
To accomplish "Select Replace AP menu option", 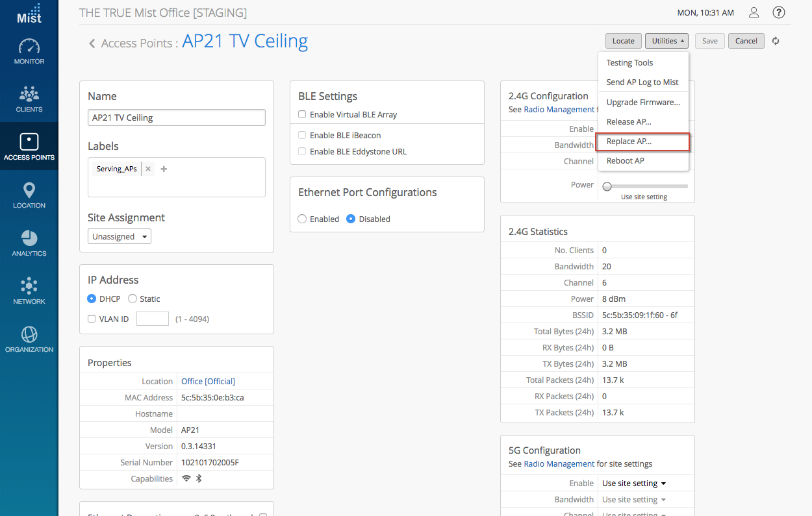I will pyautogui.click(x=629, y=141).
